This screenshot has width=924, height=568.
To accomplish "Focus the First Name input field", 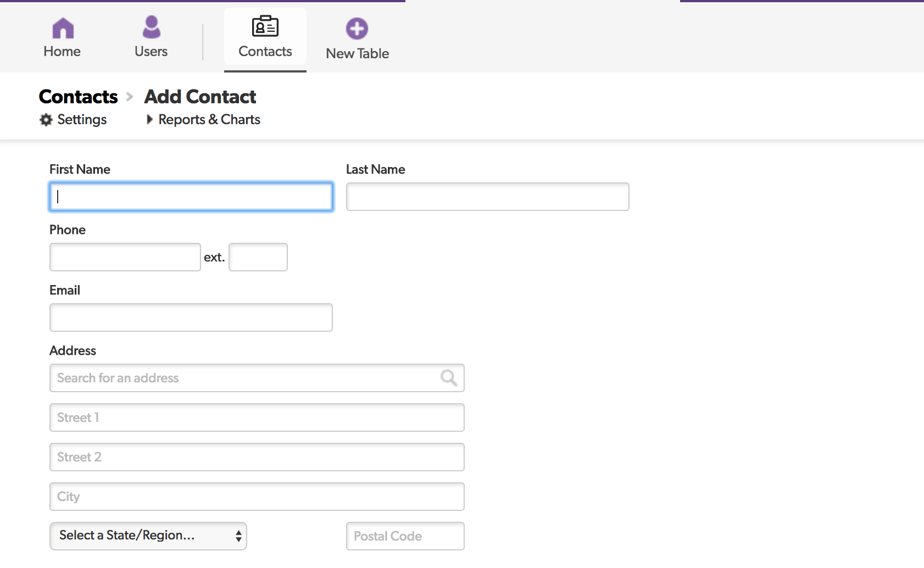I will pyautogui.click(x=191, y=197).
